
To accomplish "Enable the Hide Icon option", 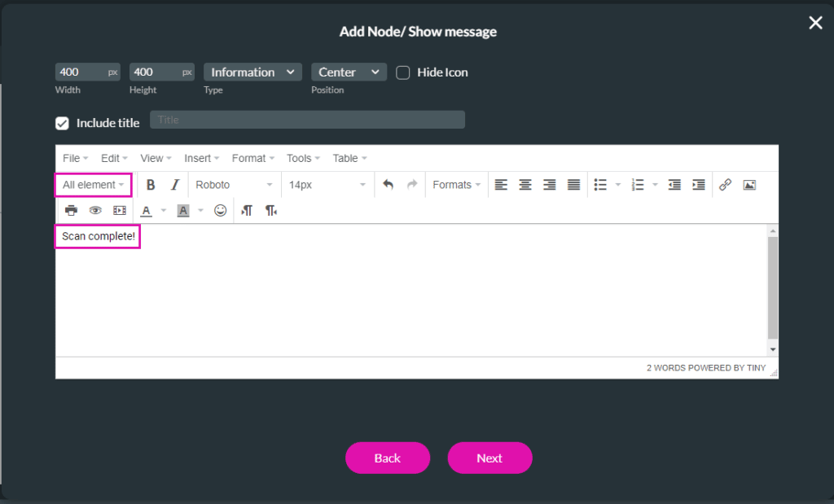I will pos(402,72).
